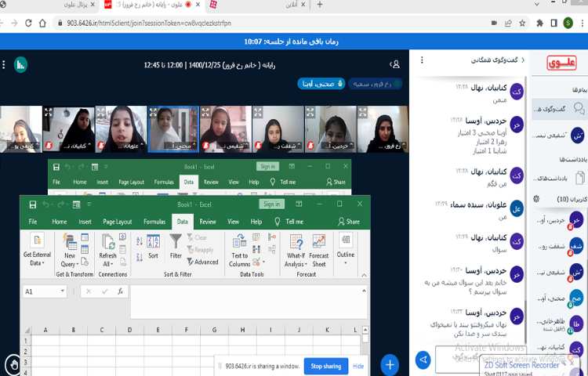
Task: Make علویان webcam fullscreen
Action: pyautogui.click(x=101, y=111)
